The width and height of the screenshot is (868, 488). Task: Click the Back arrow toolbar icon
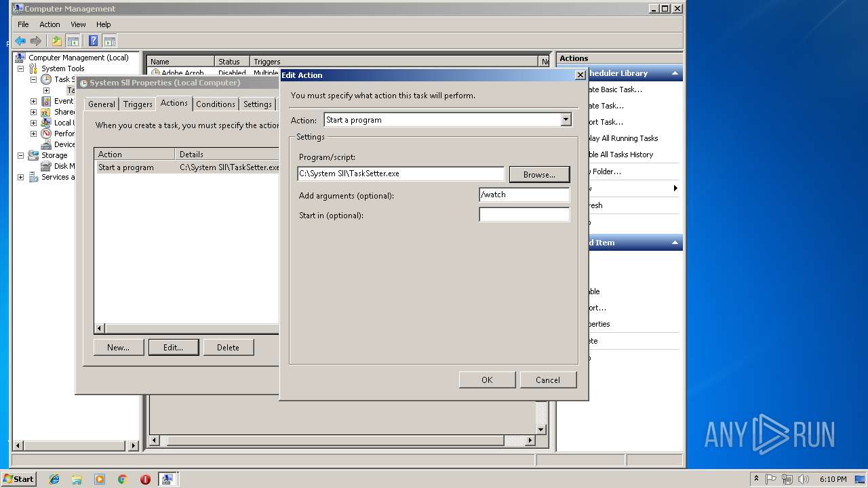coord(20,41)
